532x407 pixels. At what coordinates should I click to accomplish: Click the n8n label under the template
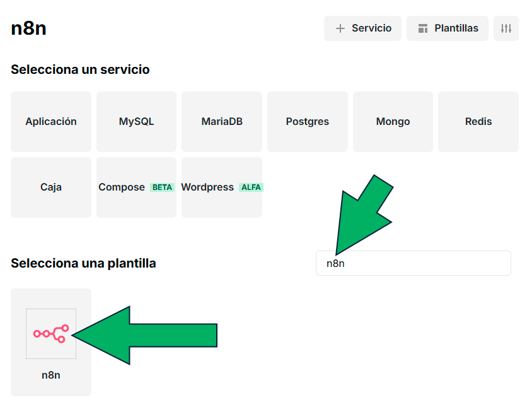tap(50, 374)
